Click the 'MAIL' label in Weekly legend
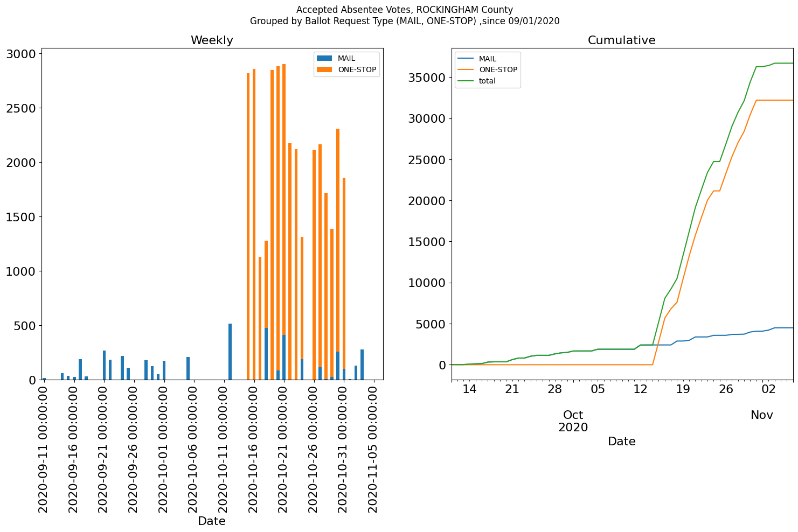Image resolution: width=798 pixels, height=532 pixels. click(346, 58)
